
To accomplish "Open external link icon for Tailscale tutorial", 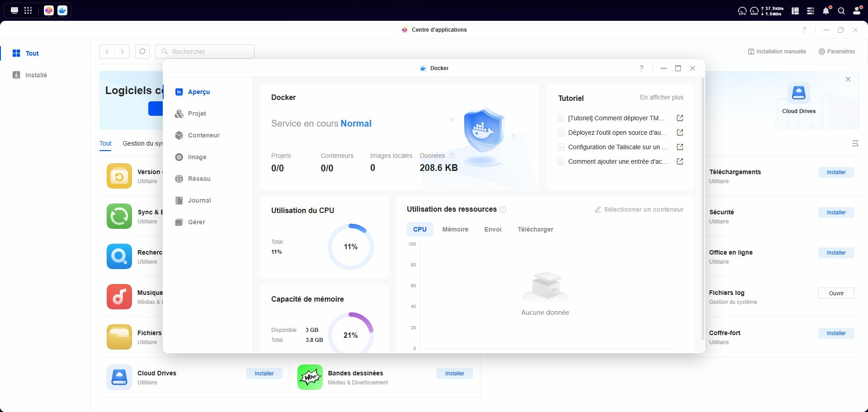I will [679, 147].
